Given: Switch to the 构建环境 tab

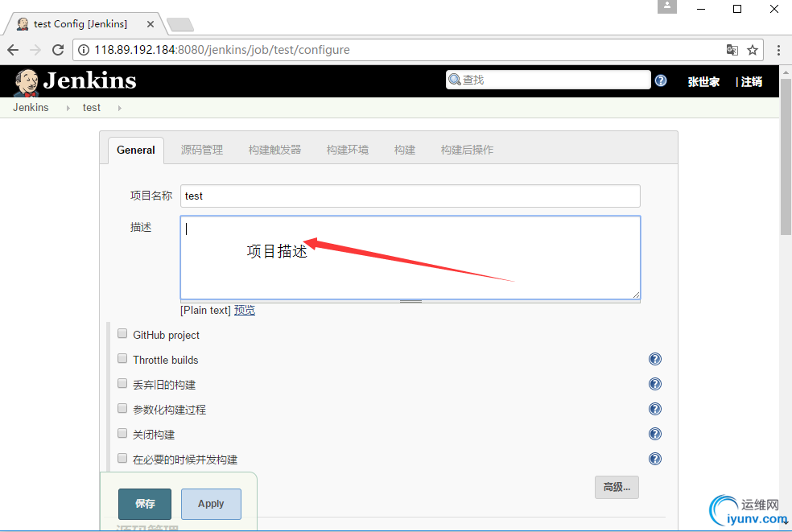Looking at the screenshot, I should coord(348,150).
